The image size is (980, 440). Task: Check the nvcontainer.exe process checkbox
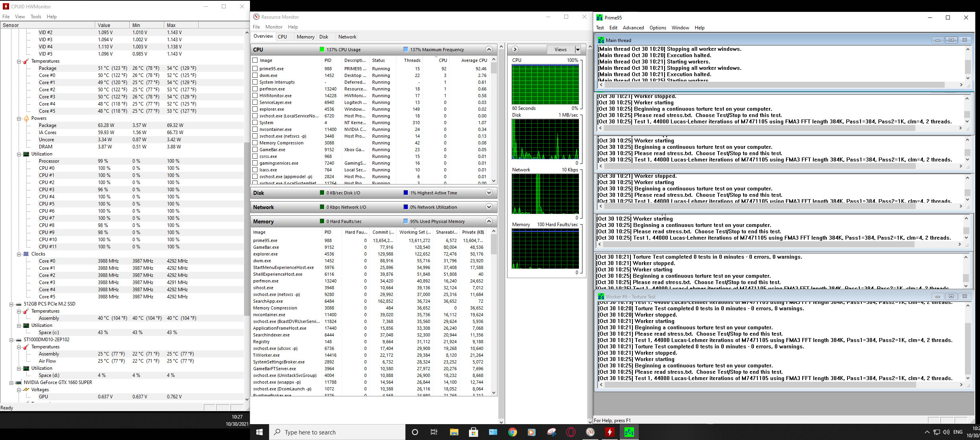click(255, 129)
